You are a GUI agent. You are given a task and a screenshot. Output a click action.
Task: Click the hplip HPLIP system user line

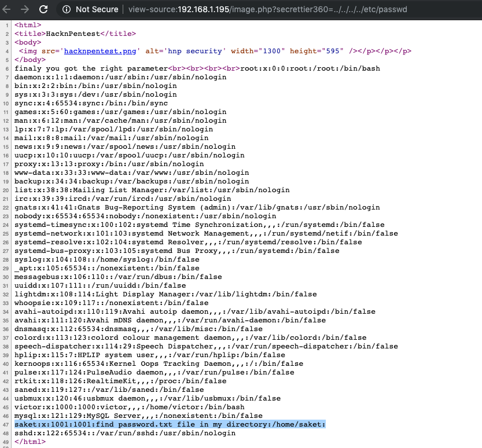pos(150,355)
